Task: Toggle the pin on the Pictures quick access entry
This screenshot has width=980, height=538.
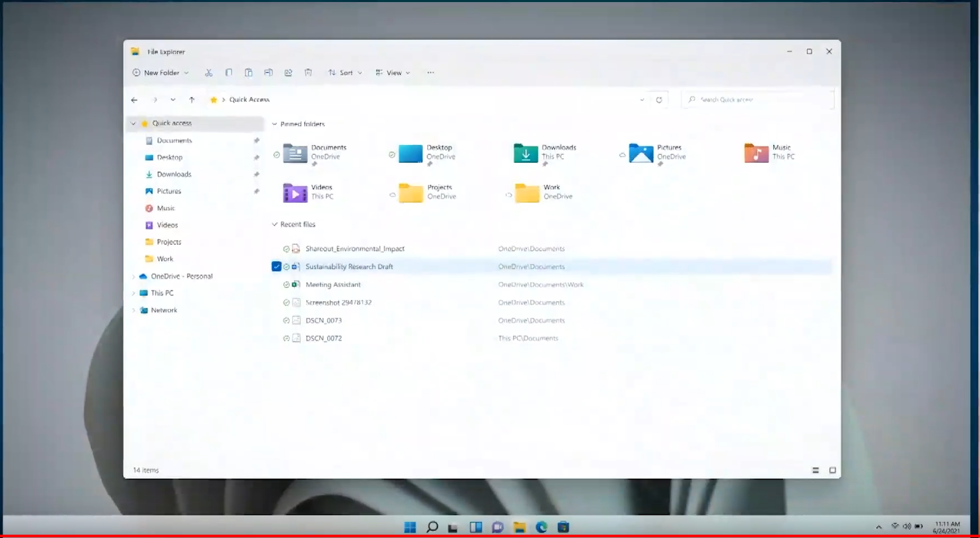Action: pyautogui.click(x=257, y=191)
